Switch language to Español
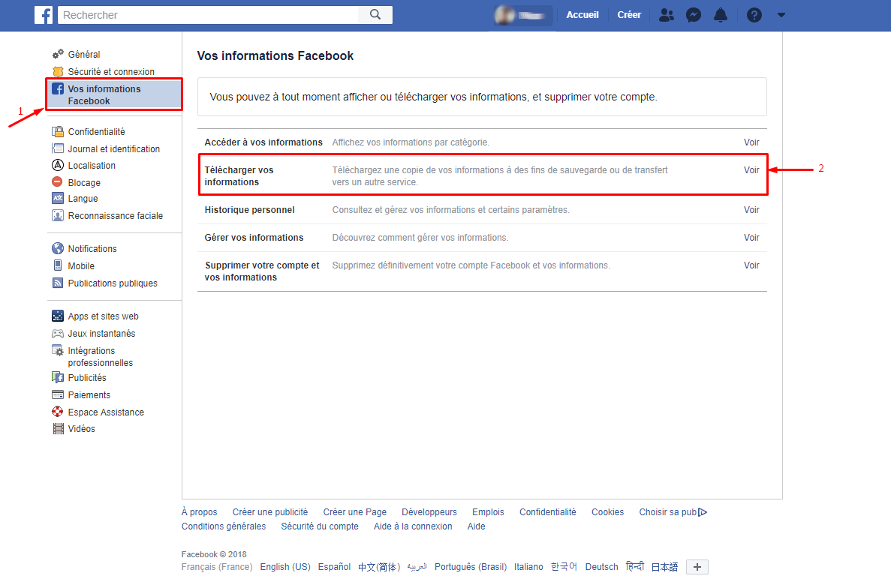The height and width of the screenshot is (588, 891). [334, 567]
